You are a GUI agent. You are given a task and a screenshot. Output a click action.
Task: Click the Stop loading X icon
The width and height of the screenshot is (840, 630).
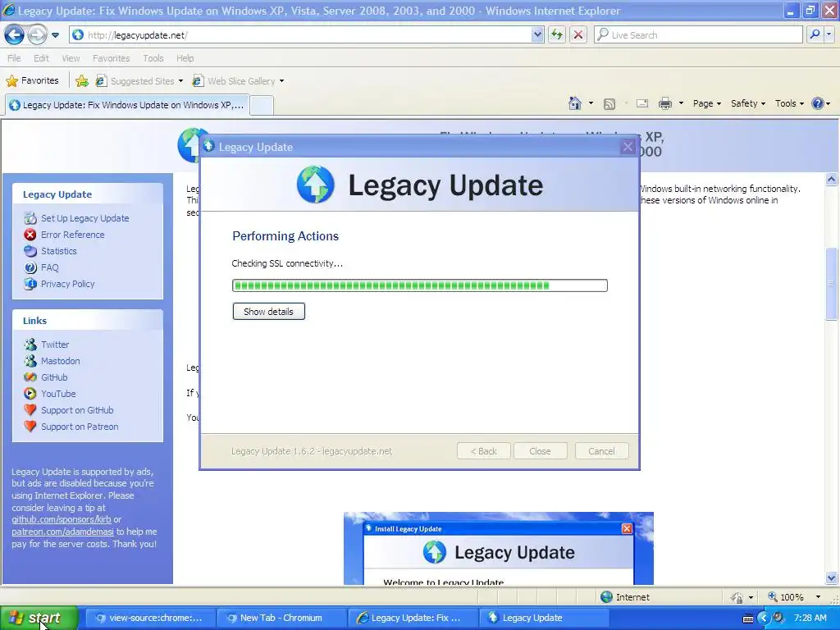(578, 34)
